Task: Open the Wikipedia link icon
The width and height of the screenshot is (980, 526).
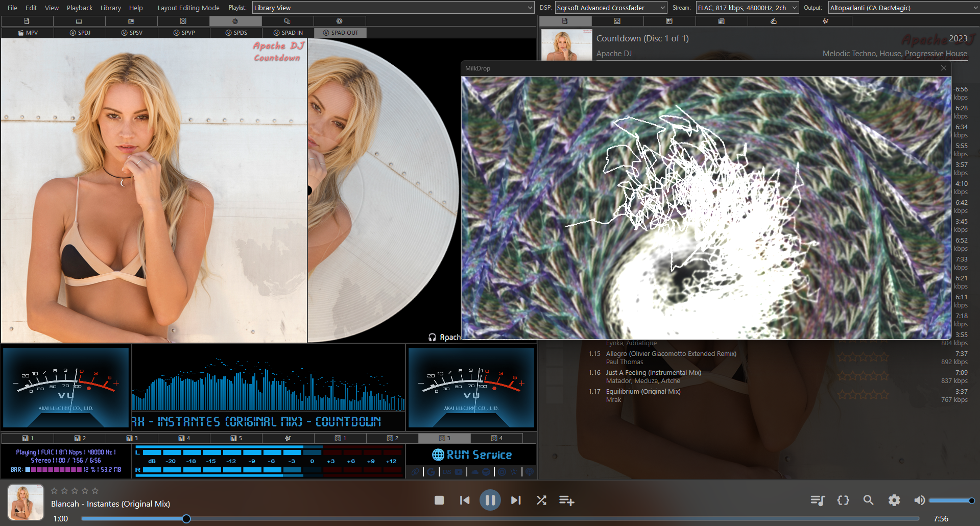Action: tap(514, 472)
